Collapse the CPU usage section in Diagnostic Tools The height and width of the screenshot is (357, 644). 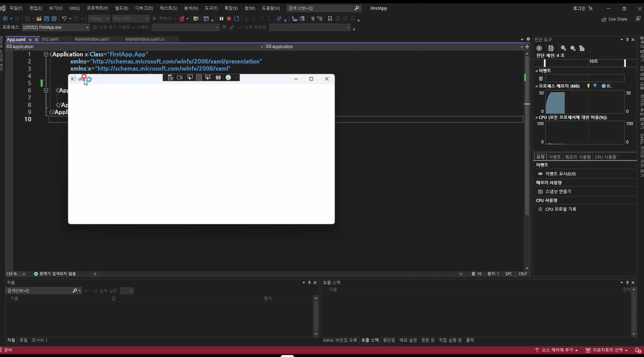pyautogui.click(x=537, y=117)
